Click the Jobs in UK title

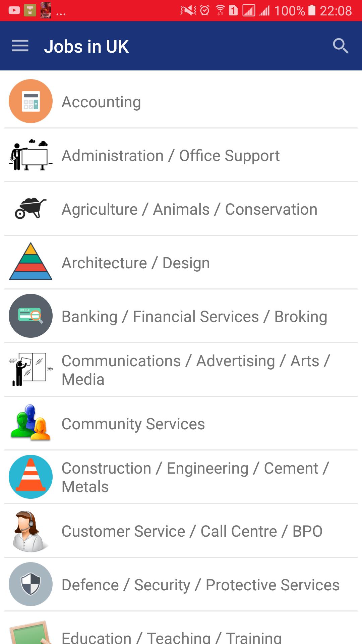86,46
